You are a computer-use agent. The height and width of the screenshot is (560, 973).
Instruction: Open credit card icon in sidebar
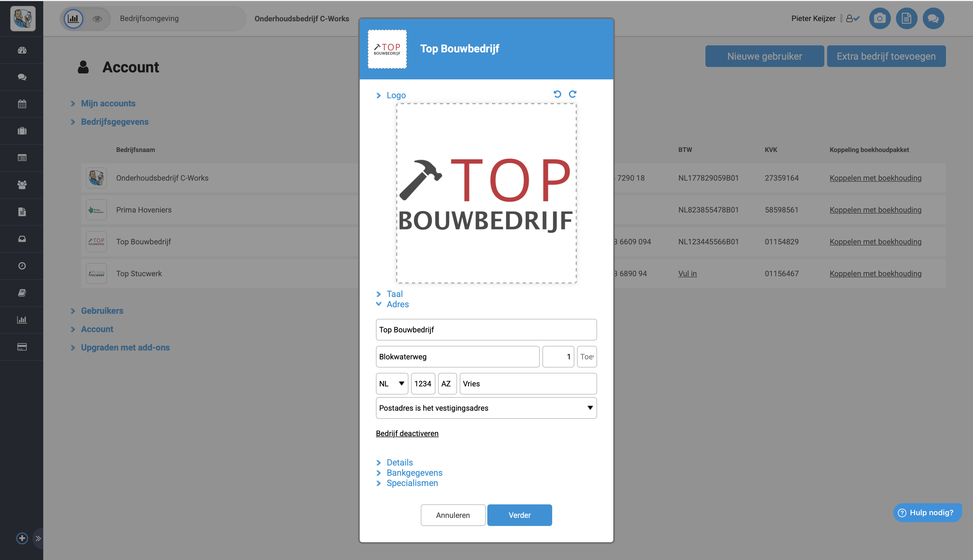click(x=22, y=347)
